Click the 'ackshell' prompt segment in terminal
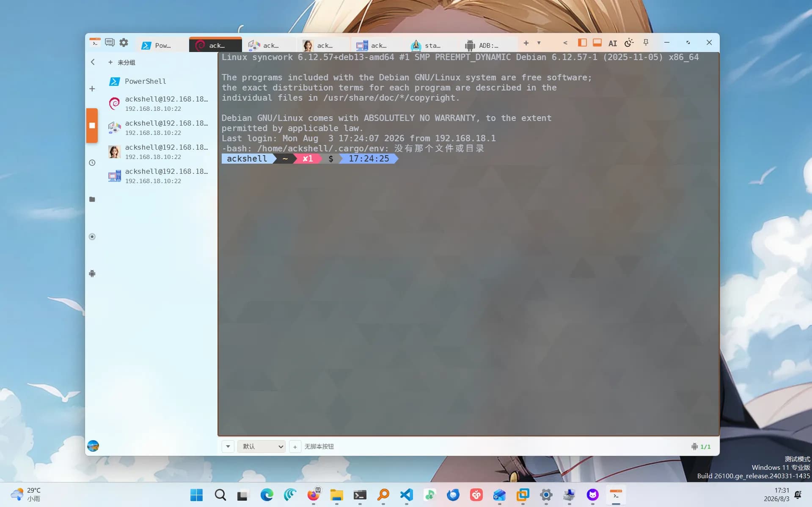This screenshot has height=507, width=812. pos(247,159)
